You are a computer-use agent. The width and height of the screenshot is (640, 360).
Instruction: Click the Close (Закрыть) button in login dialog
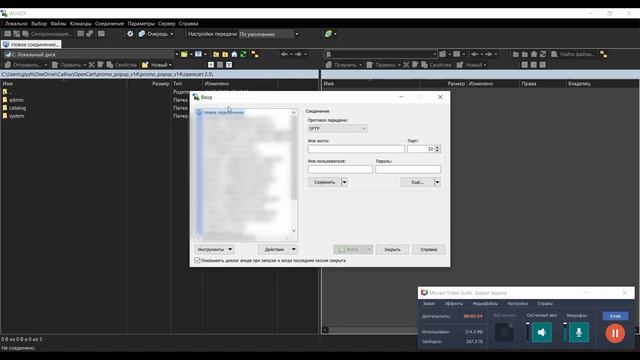(392, 249)
